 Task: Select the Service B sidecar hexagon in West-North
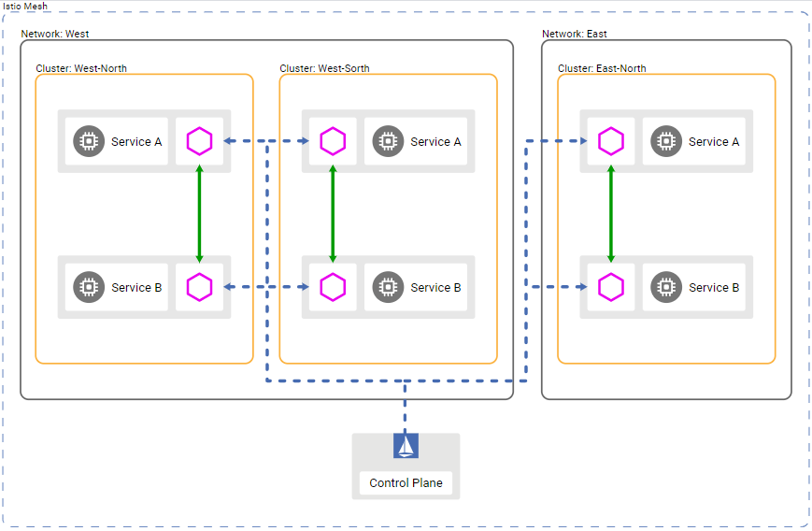pos(199,286)
